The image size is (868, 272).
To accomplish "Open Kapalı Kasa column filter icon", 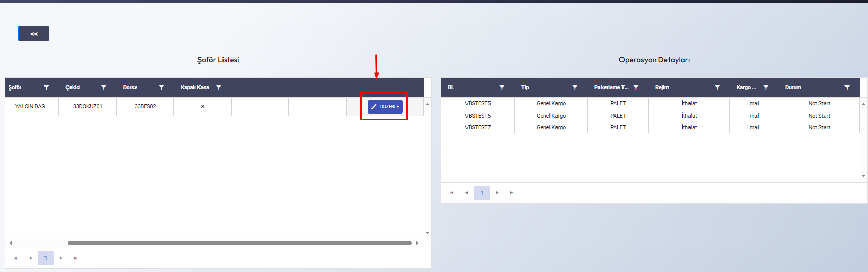I will pyautogui.click(x=219, y=88).
